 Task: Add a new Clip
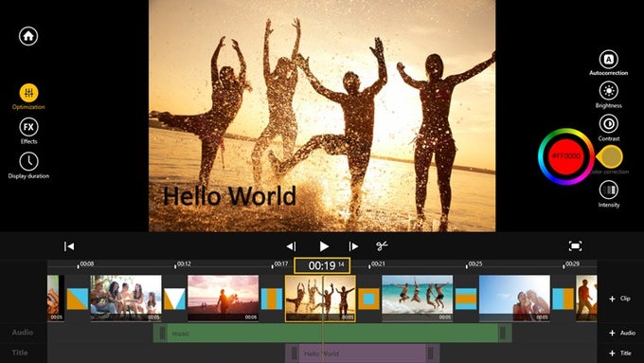[x=619, y=299]
